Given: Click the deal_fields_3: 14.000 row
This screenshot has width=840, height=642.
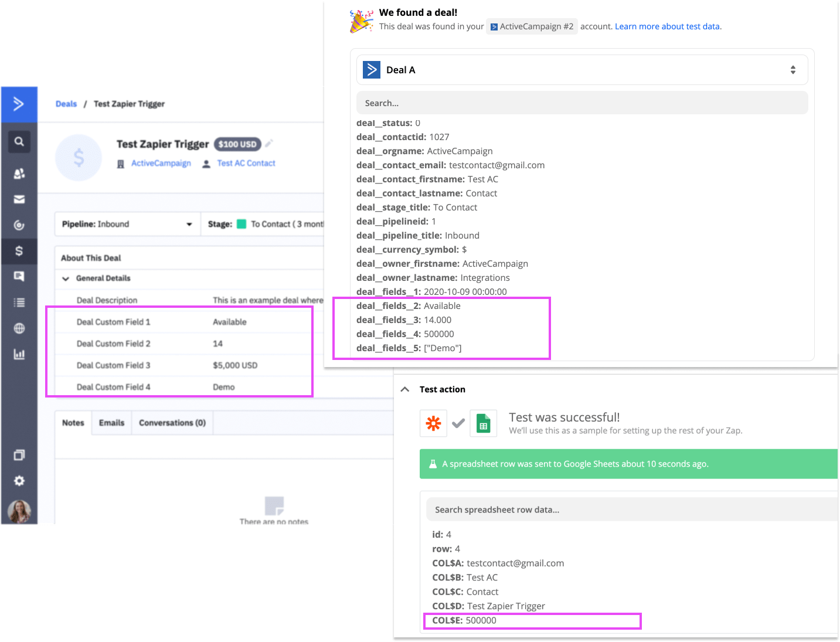Looking at the screenshot, I should click(404, 320).
